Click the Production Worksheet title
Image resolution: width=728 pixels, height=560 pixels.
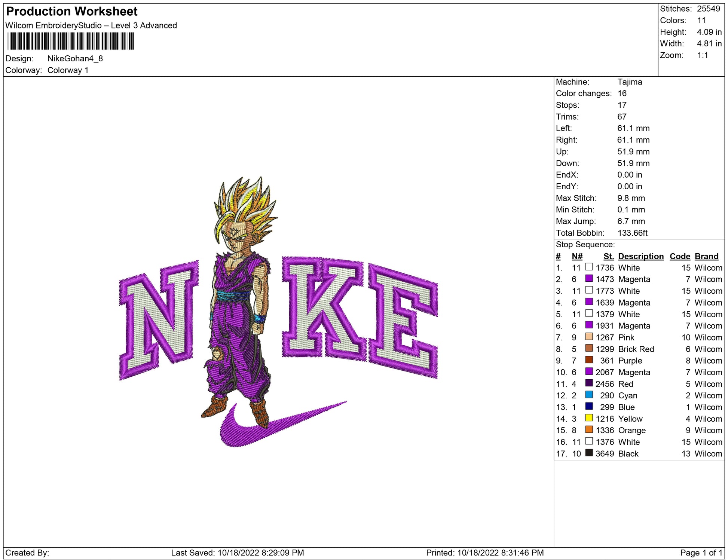point(72,11)
